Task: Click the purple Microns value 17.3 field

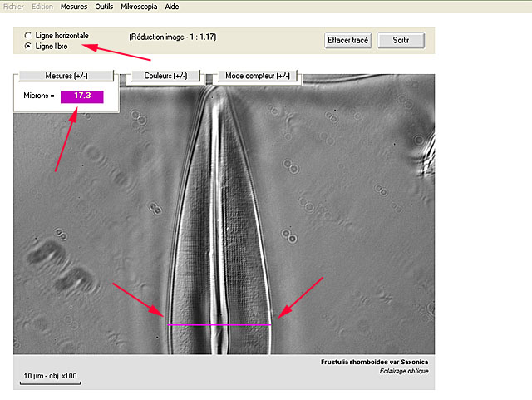Action: 82,96
